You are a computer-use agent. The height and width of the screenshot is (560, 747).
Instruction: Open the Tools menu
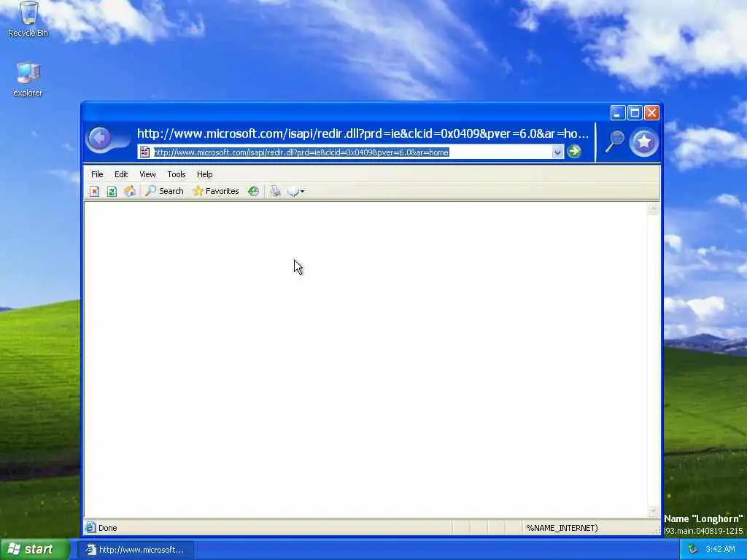tap(177, 174)
